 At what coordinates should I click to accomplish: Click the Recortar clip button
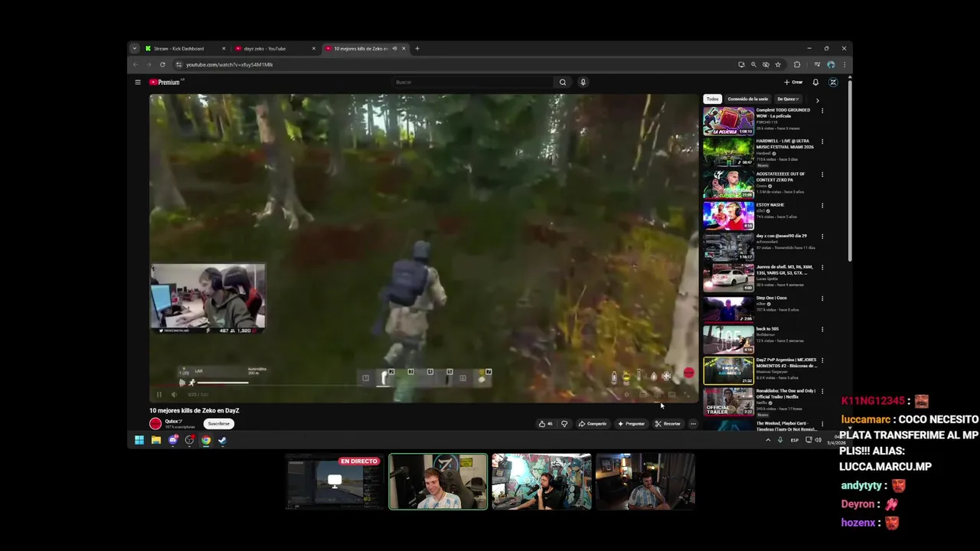coord(668,423)
